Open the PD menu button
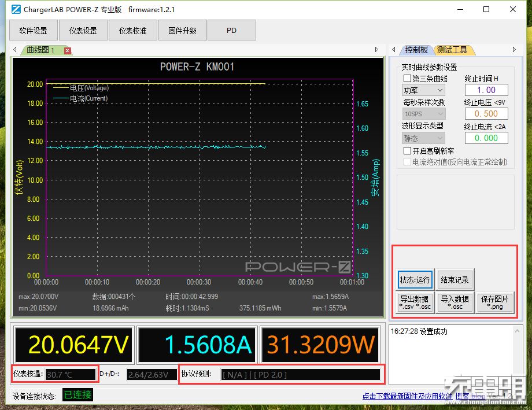This screenshot has height=410, width=532. coord(232,31)
